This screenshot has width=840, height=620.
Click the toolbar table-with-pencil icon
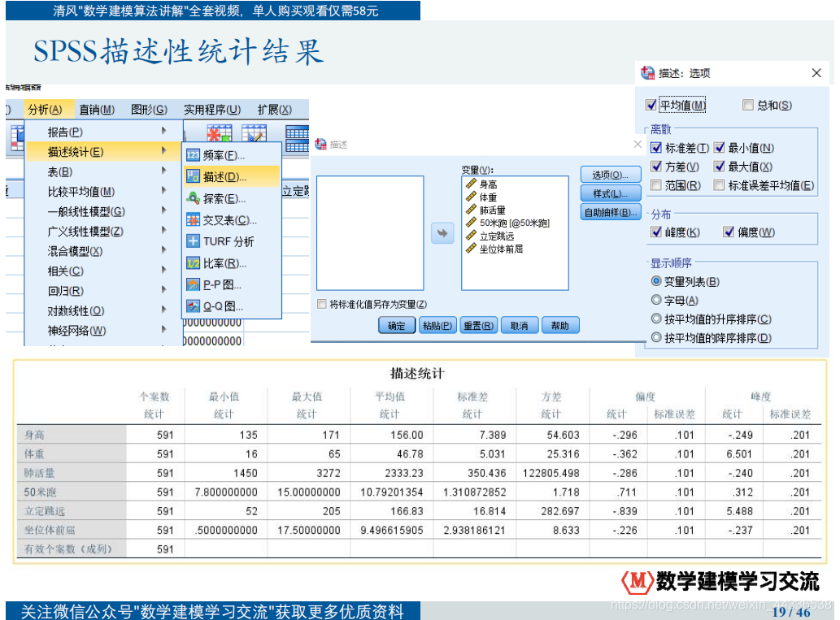coord(254,132)
